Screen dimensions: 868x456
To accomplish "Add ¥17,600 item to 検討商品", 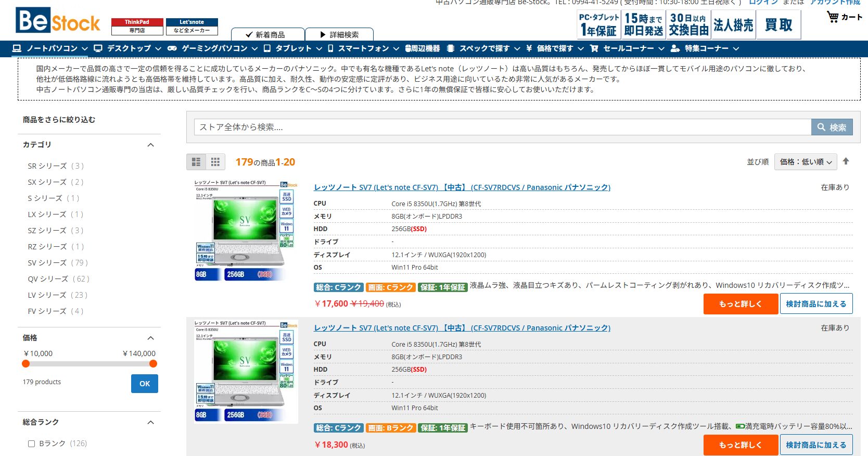I will (816, 304).
